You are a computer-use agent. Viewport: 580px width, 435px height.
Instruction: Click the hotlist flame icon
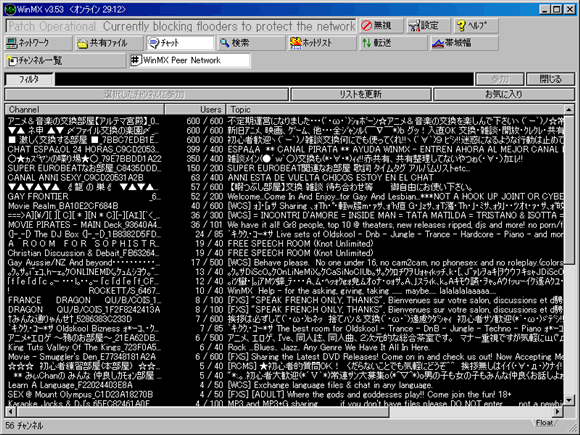point(296,43)
